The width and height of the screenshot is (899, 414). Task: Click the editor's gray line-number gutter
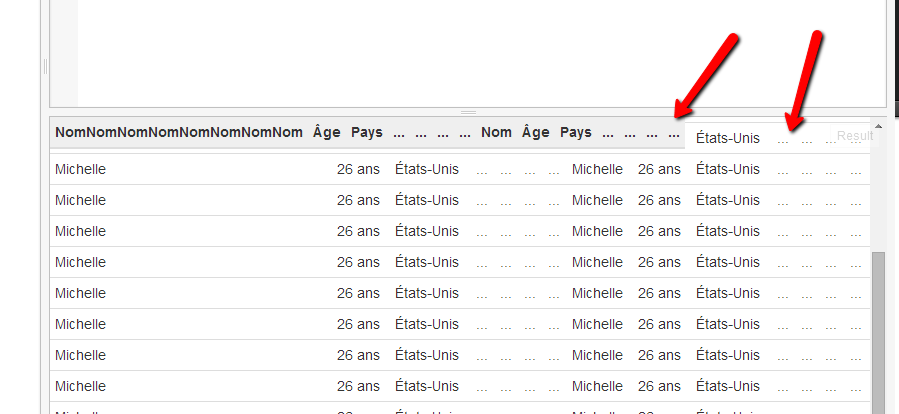pos(64,53)
